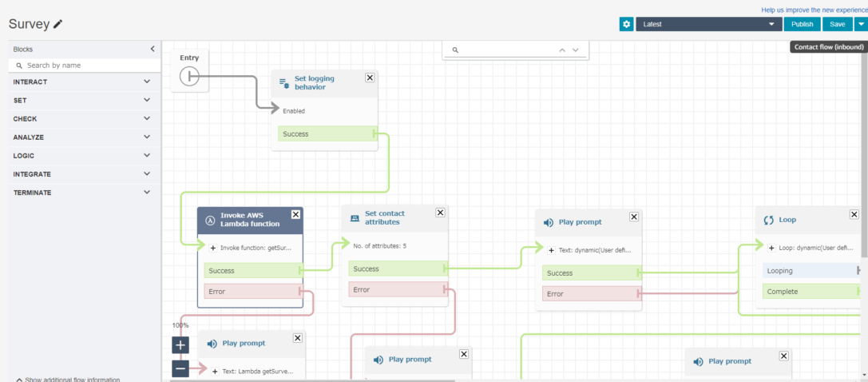Screen dimensions: 868x382
Task: Remove the Set logging behavior block
Action: [x=370, y=78]
